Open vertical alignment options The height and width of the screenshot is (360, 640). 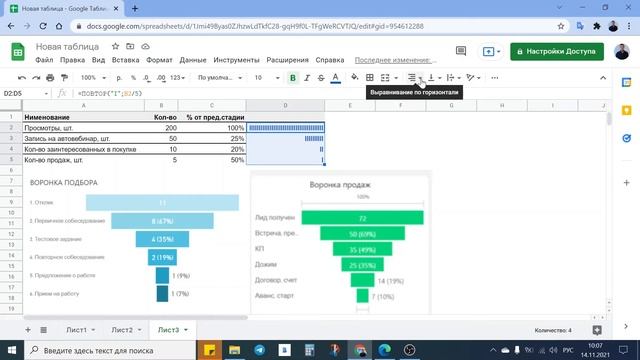(434, 78)
